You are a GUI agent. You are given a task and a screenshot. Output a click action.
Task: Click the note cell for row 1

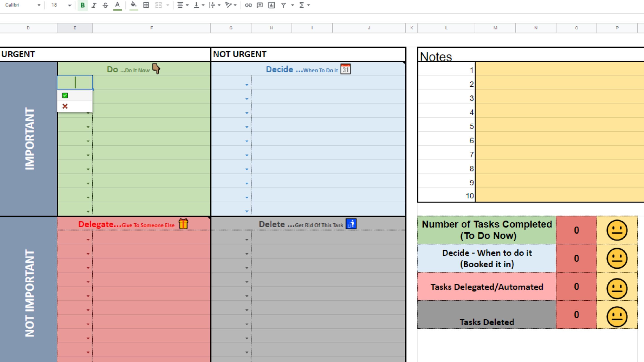click(559, 69)
